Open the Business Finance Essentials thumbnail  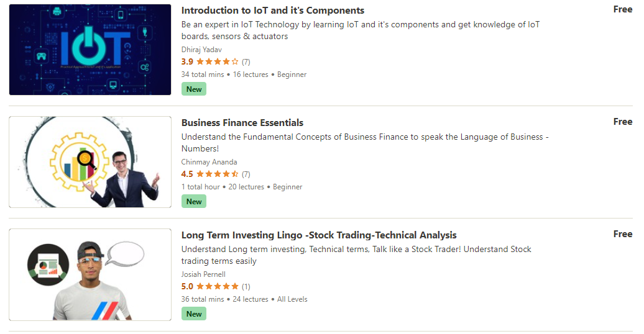tap(90, 162)
